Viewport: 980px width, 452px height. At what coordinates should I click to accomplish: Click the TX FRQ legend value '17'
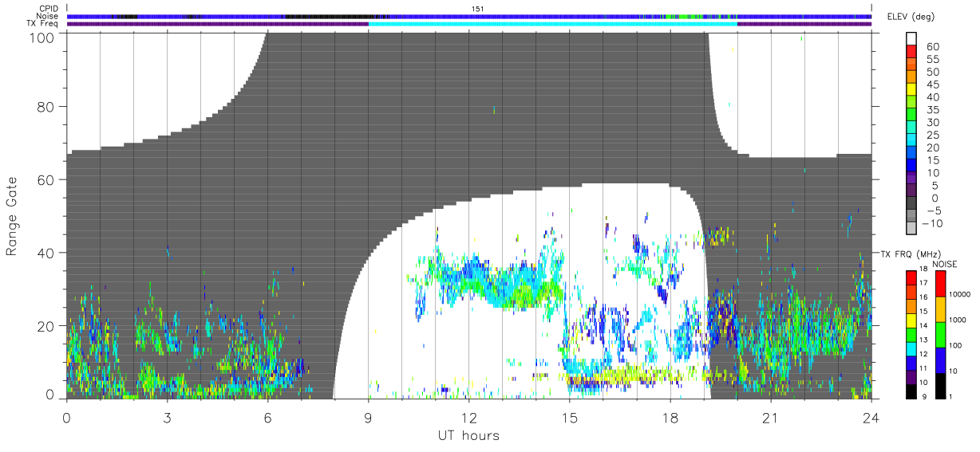click(x=922, y=283)
